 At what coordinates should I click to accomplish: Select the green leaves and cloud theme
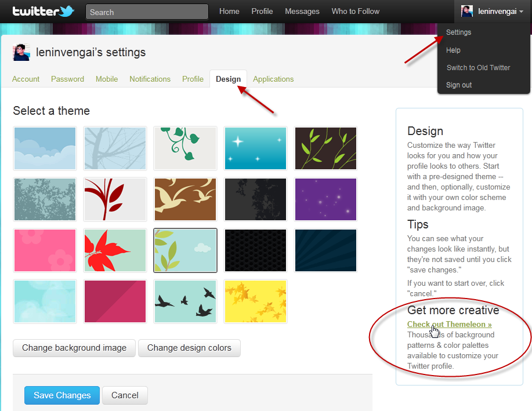185,250
